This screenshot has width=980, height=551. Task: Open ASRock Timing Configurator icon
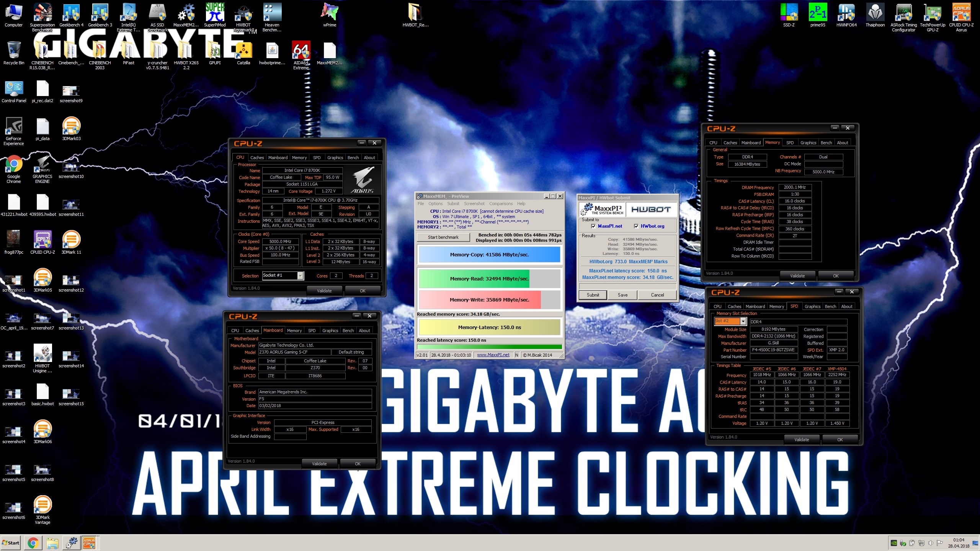904,16
